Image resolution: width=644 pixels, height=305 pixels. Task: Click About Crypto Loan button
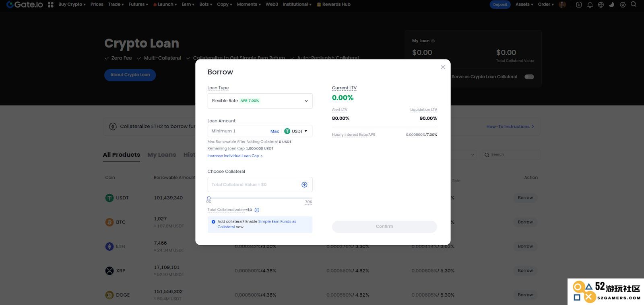coord(130,75)
